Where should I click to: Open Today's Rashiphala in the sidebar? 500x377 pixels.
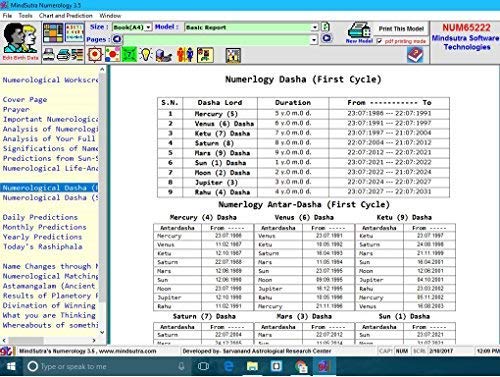point(42,247)
